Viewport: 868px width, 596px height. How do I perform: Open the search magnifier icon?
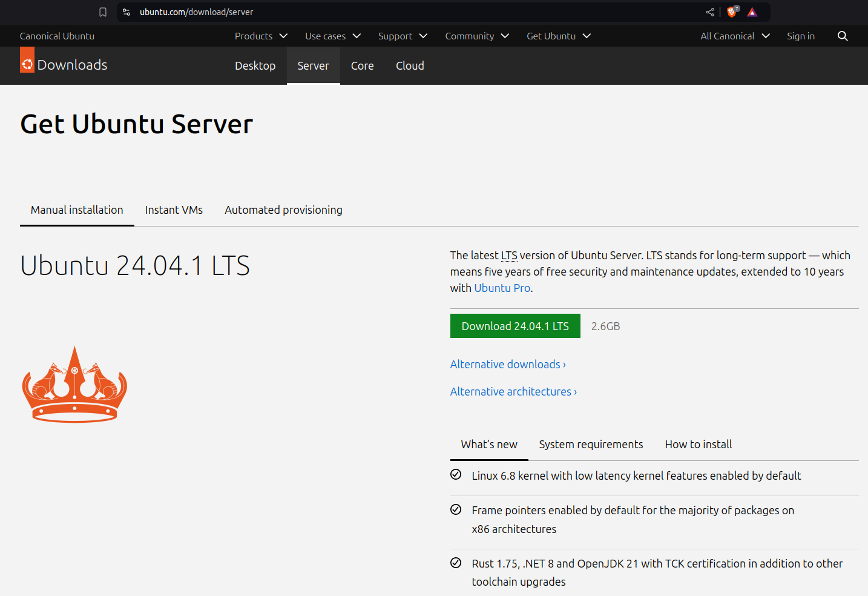[843, 36]
